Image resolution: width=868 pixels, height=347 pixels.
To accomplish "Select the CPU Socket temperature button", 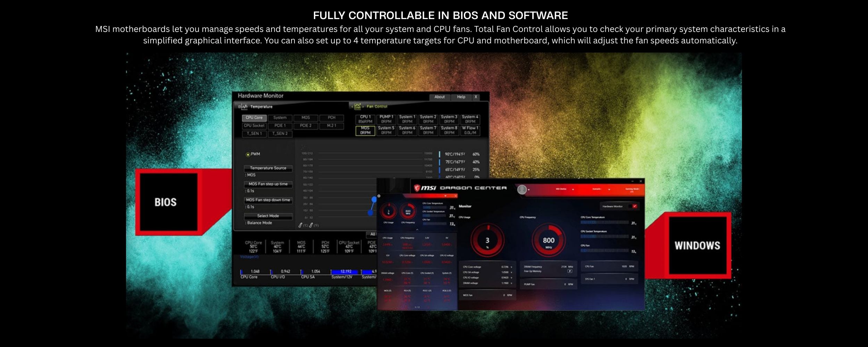I will [254, 126].
